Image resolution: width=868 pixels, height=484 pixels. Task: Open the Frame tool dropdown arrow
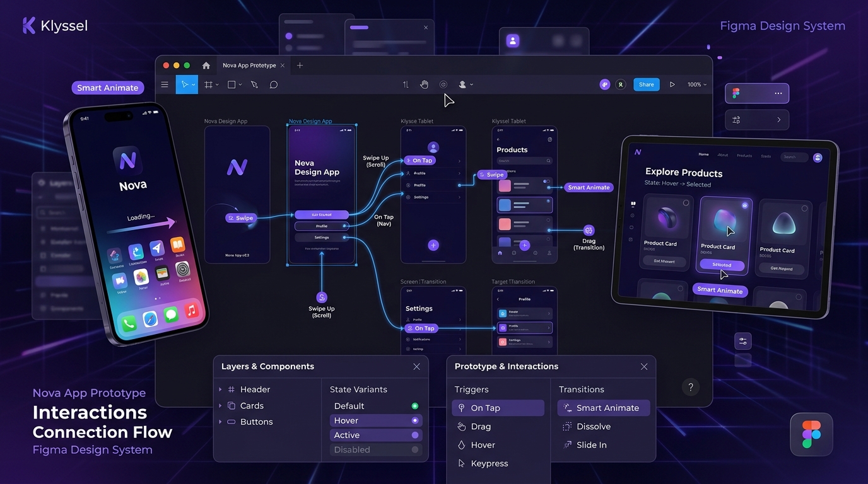coord(217,85)
